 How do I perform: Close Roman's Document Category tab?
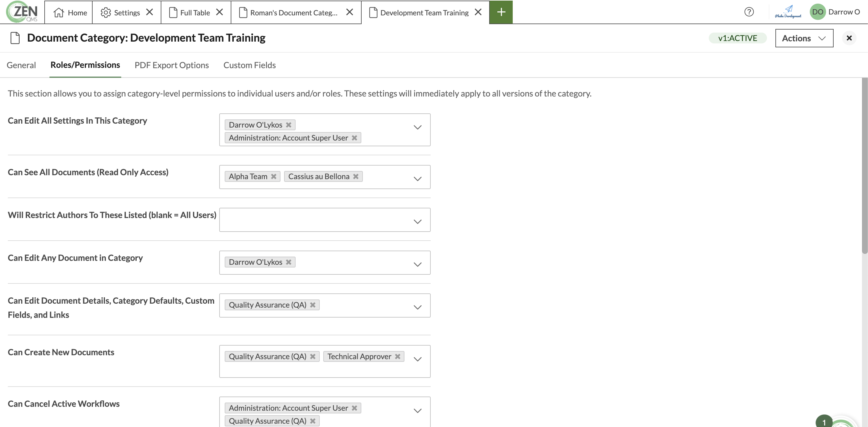pyautogui.click(x=350, y=12)
